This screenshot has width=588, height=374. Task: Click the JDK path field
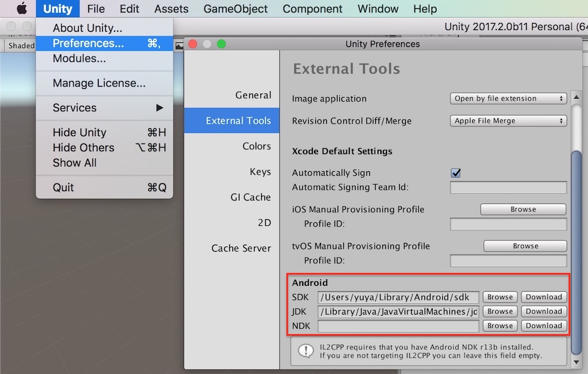pos(398,311)
